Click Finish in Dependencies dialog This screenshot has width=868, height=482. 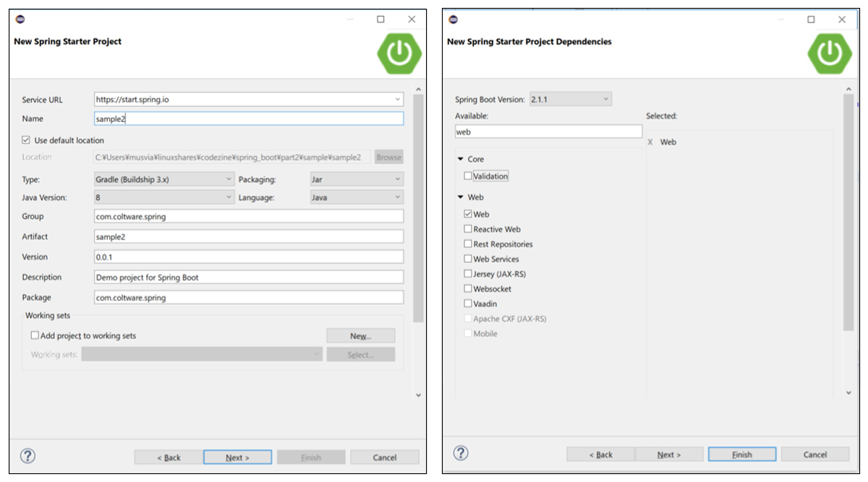(742, 455)
